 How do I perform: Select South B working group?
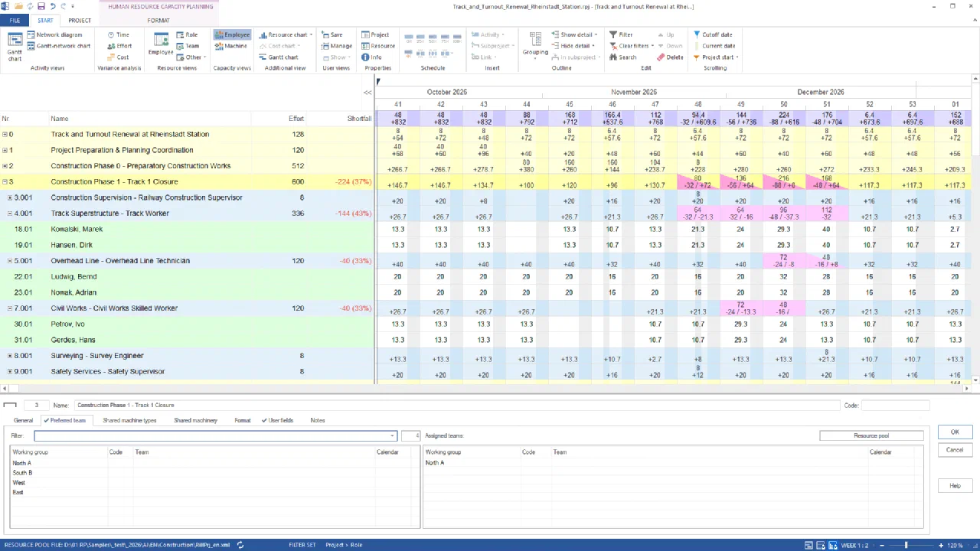[22, 473]
